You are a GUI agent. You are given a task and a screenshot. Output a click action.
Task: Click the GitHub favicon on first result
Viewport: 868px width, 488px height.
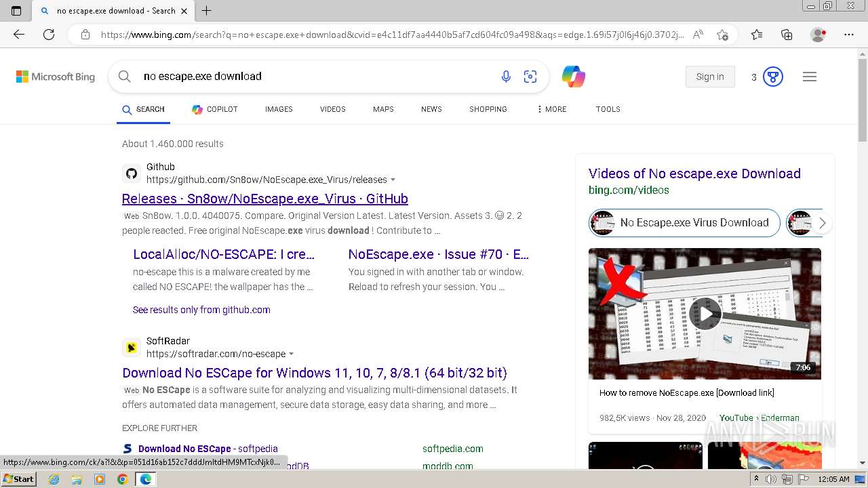coord(132,174)
